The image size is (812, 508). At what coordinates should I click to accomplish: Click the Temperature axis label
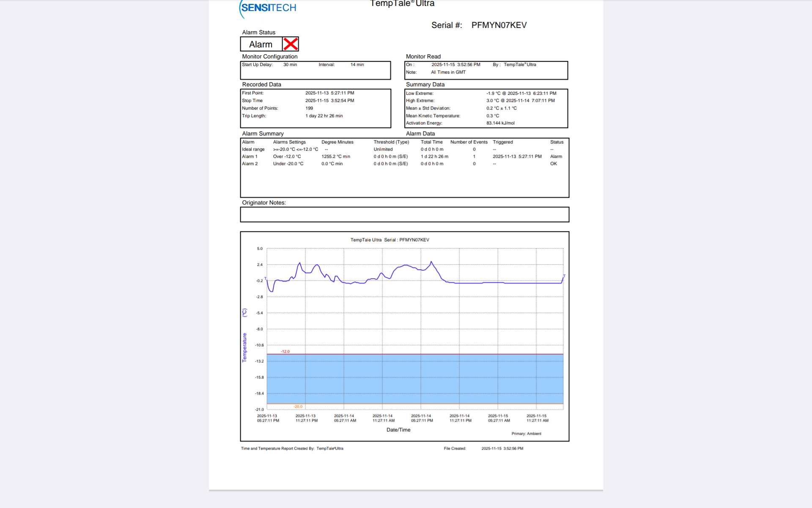click(x=244, y=347)
